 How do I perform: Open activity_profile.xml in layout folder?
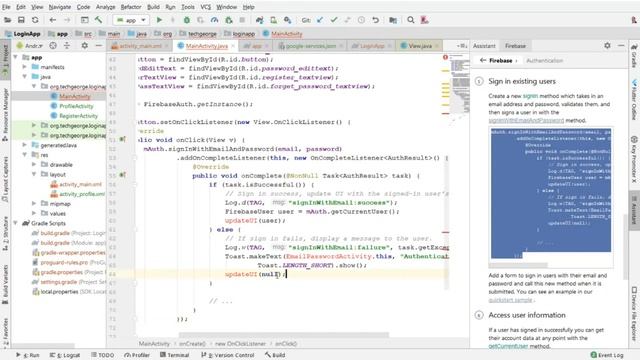tap(82, 194)
